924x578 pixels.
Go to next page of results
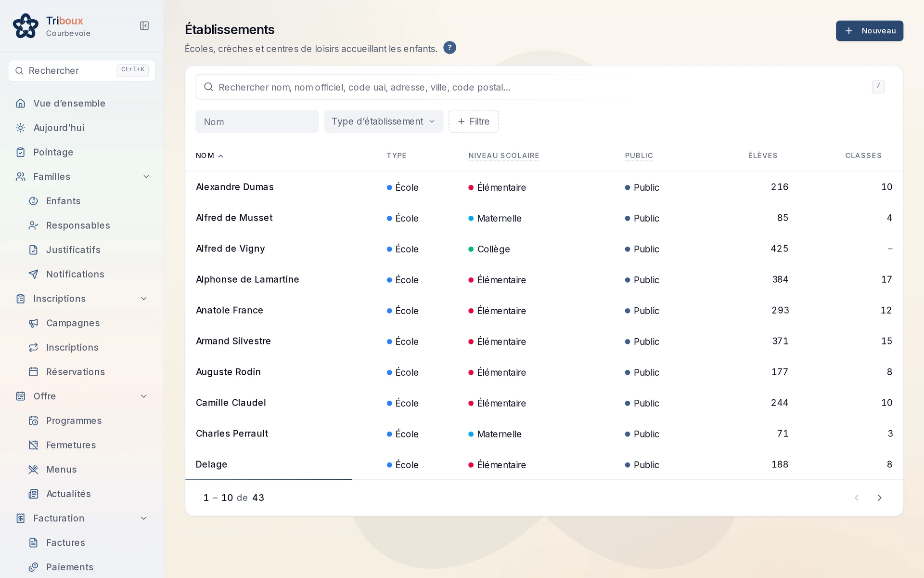pos(879,498)
